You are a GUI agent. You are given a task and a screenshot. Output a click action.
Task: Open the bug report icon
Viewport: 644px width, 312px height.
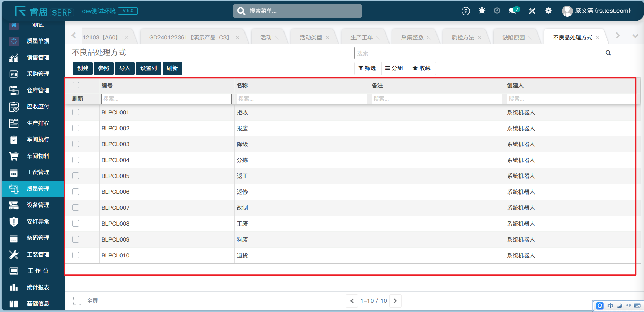pos(482,11)
